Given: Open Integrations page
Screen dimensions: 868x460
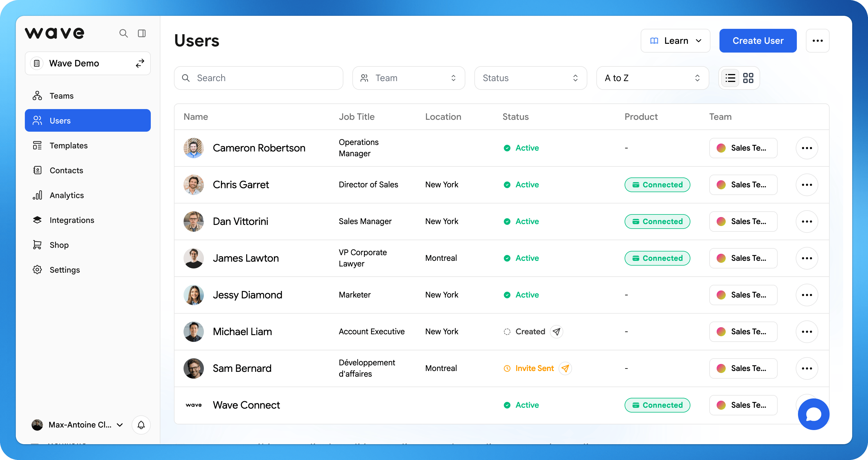Looking at the screenshot, I should (88, 220).
